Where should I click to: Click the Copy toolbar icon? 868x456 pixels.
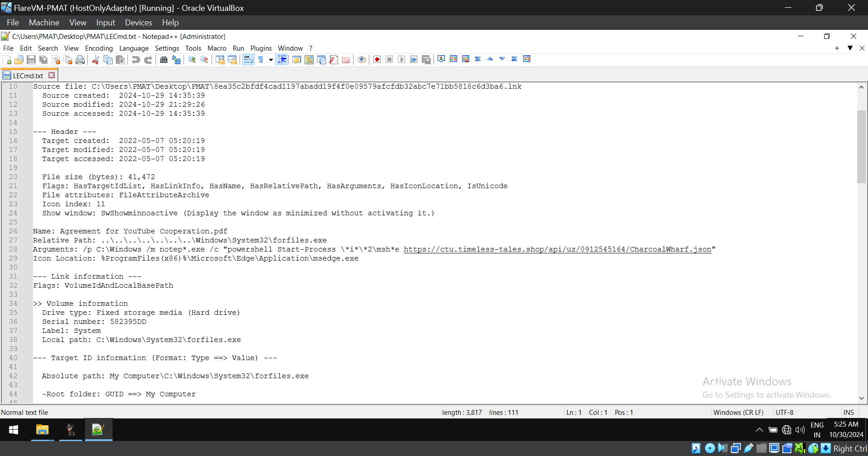pyautogui.click(x=108, y=60)
